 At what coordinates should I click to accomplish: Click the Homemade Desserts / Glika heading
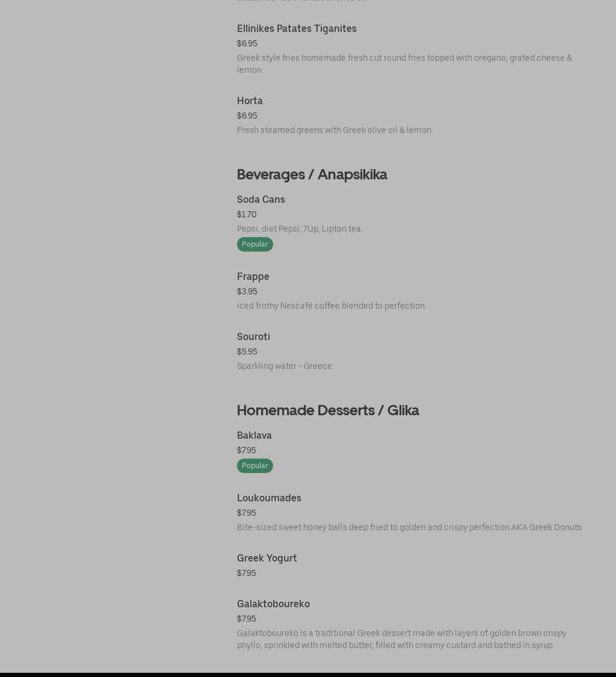(327, 410)
